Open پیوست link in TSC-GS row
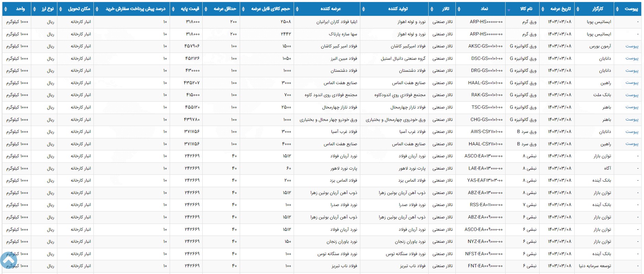Image resolution: width=644 pixels, height=274 pixels. click(632, 107)
